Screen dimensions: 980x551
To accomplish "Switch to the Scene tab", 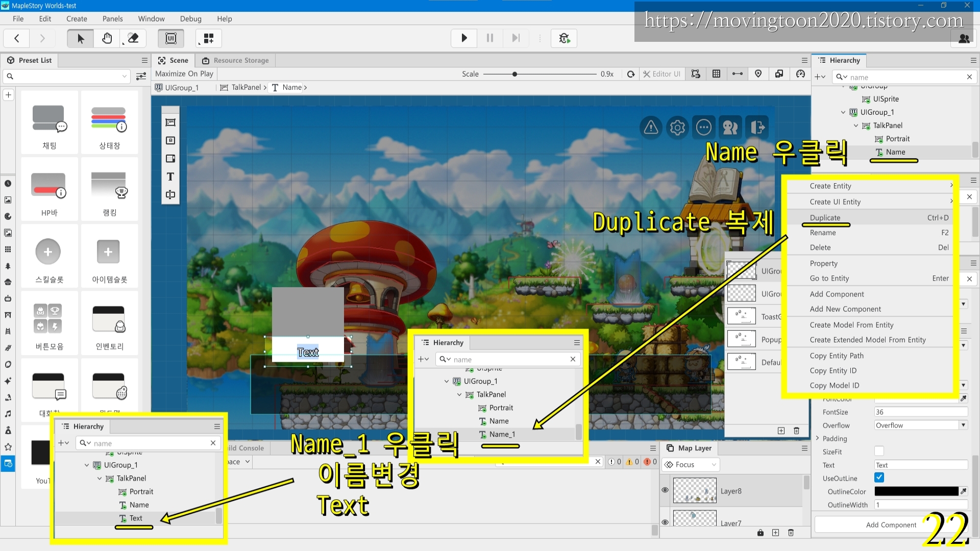I will point(174,60).
